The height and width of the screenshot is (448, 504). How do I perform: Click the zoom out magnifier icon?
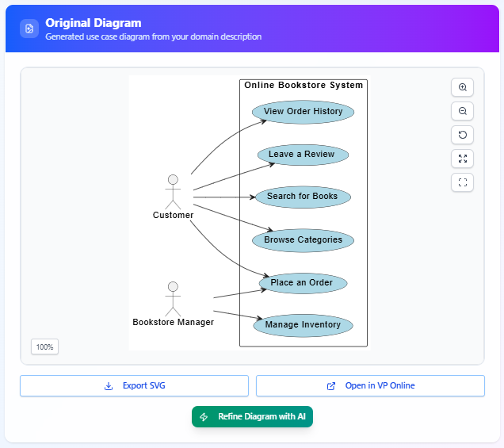click(463, 111)
